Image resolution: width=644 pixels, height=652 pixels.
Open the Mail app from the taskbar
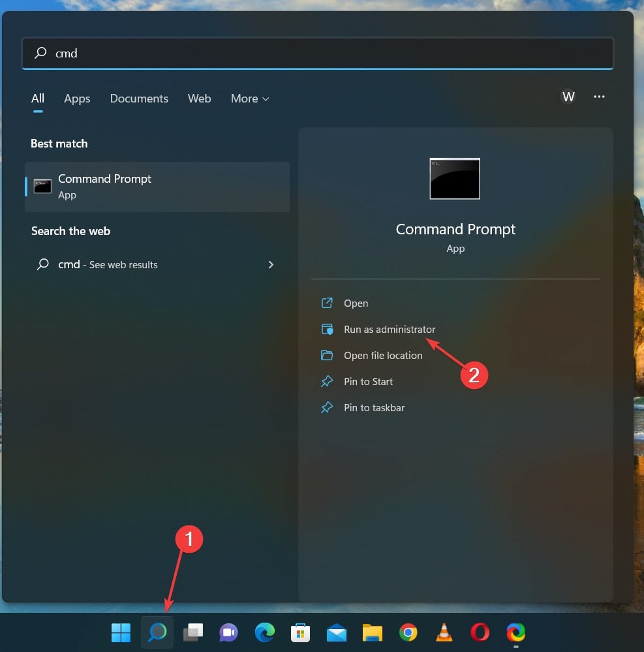click(x=336, y=632)
